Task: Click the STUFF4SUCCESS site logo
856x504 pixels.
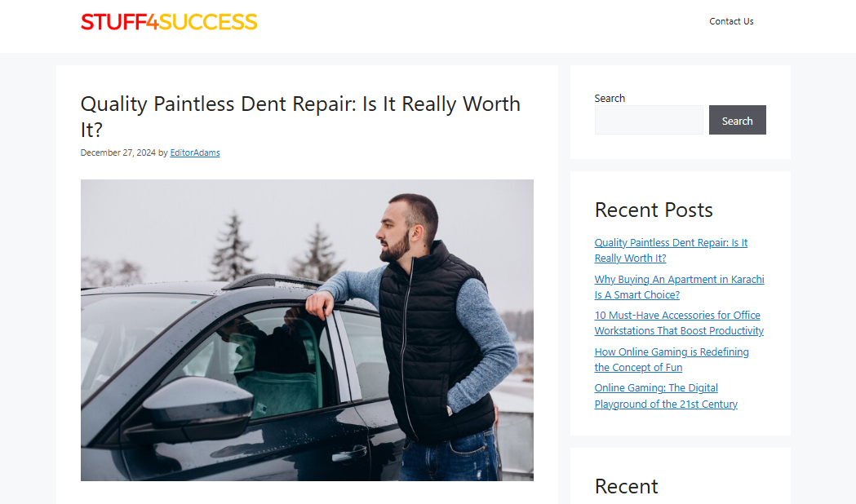Action: click(169, 22)
